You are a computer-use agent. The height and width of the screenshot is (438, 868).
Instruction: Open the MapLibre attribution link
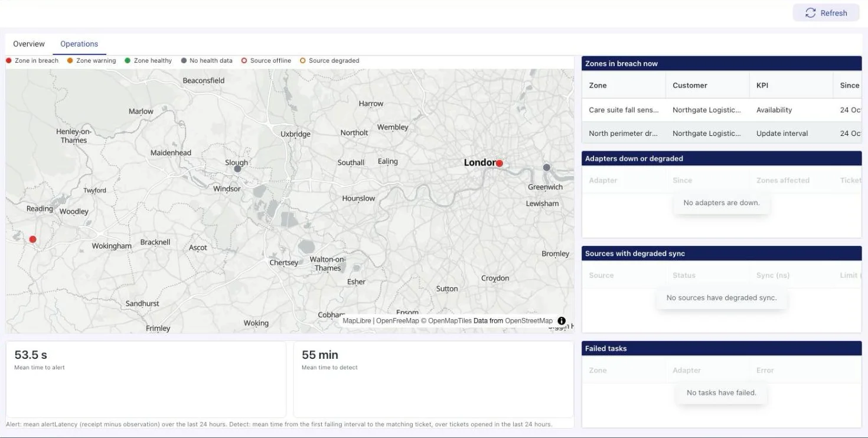pos(357,321)
